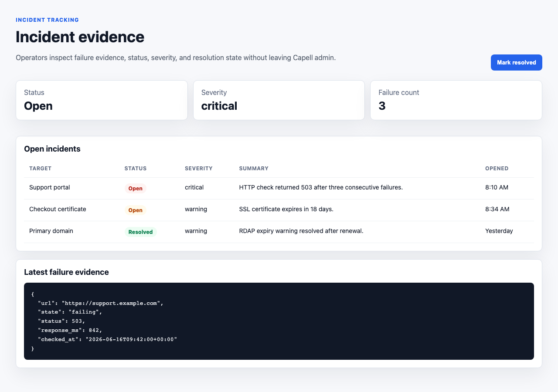The image size is (558, 392).
Task: Click the checked_at timestamp line
Action: pos(108,340)
